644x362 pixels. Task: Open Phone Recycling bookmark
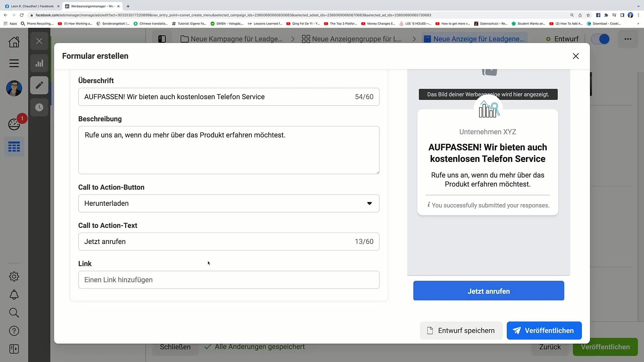pyautogui.click(x=37, y=24)
